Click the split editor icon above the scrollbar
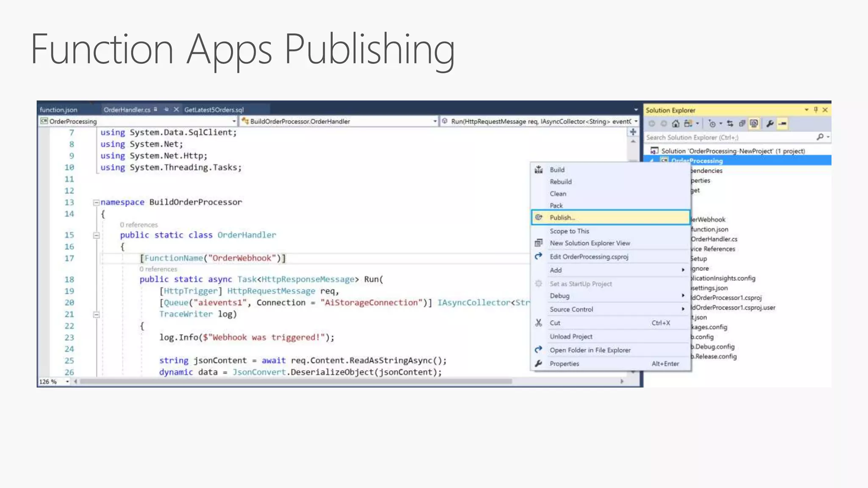The height and width of the screenshot is (488, 868). pos(633,132)
